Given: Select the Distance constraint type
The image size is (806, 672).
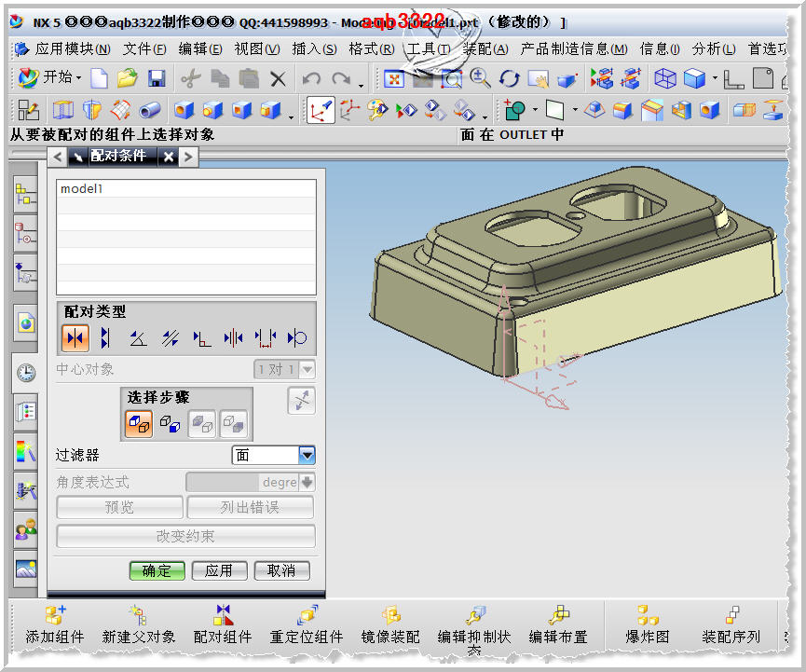Looking at the screenshot, I should [266, 337].
